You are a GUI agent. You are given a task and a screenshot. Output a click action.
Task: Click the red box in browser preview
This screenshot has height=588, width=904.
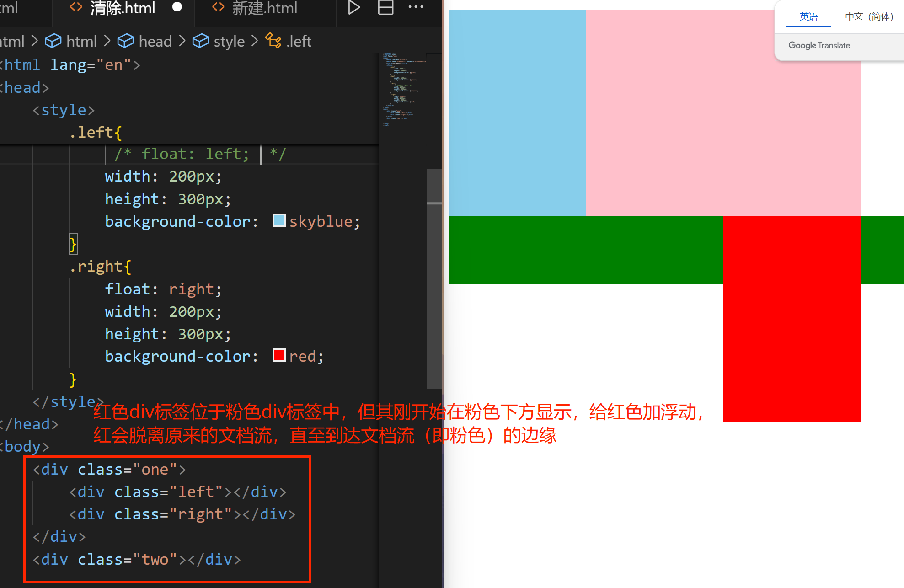(x=792, y=318)
